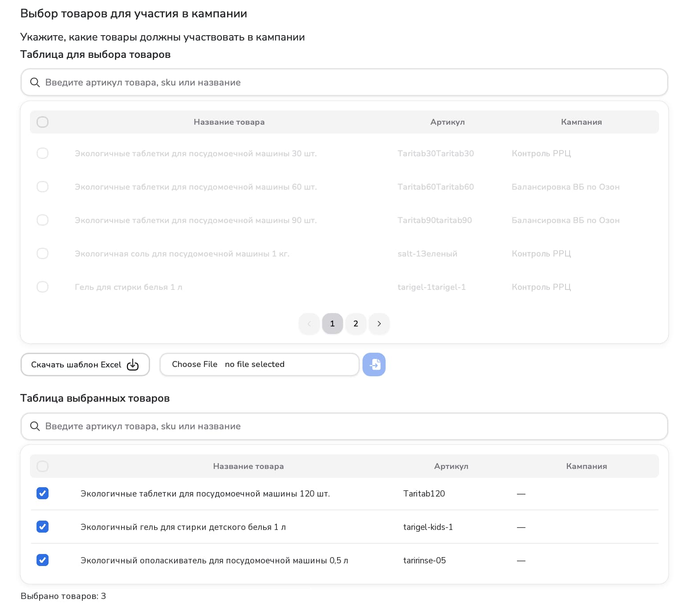Viewport: 700px width, 611px height.
Task: Select the Taritab60Taritab60 product checkbox
Action: (42, 187)
